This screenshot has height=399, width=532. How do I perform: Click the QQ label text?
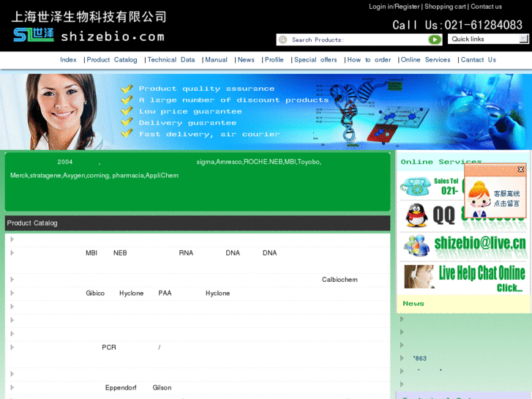click(x=443, y=215)
